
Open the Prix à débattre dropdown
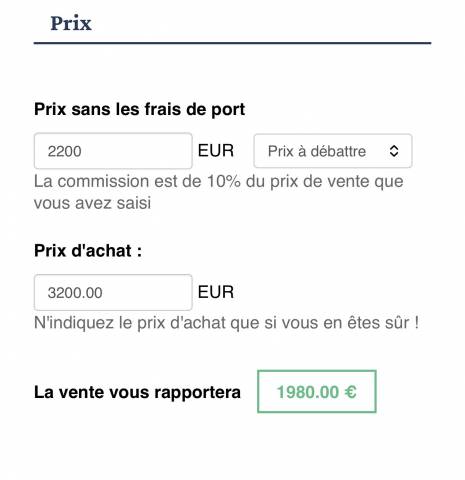click(x=333, y=151)
